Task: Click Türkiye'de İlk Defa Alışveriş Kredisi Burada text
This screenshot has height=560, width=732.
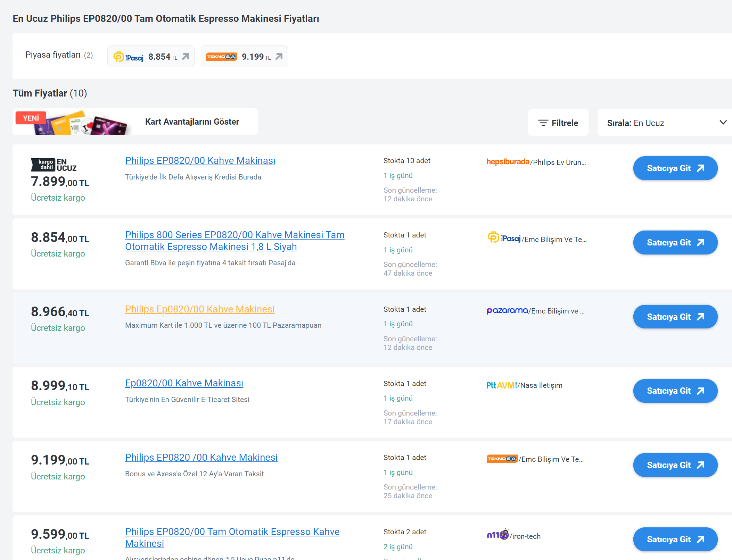Action: [193, 177]
